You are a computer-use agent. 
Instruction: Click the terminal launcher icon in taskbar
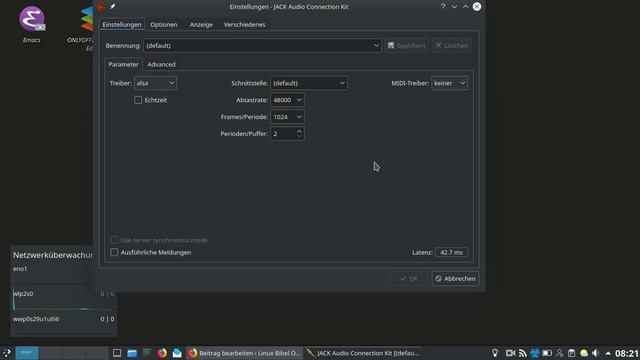[147, 353]
